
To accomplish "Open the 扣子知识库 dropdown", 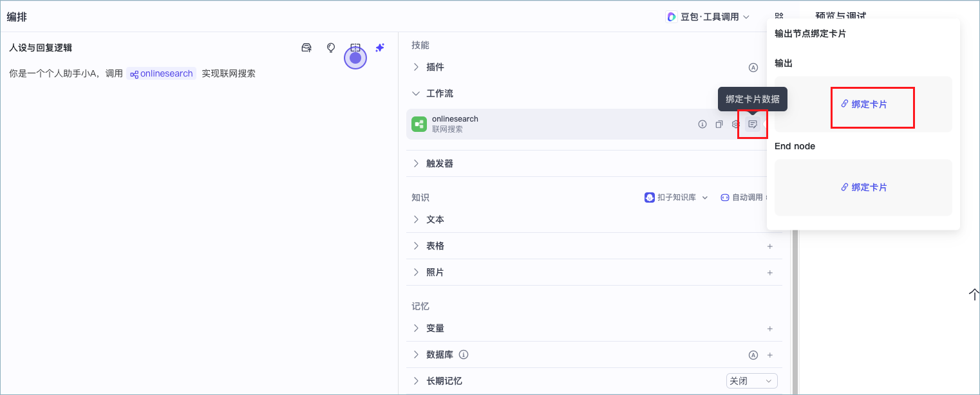I will 676,197.
